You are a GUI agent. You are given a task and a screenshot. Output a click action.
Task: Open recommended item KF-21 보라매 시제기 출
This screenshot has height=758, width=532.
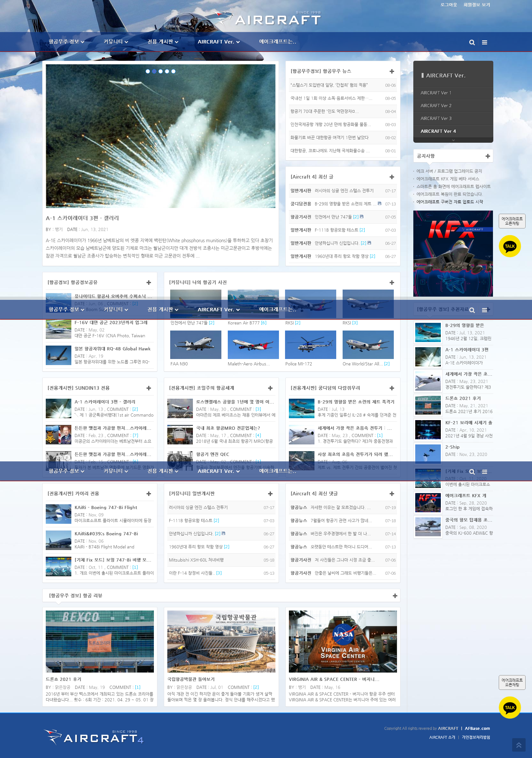pyautogui.click(x=469, y=423)
